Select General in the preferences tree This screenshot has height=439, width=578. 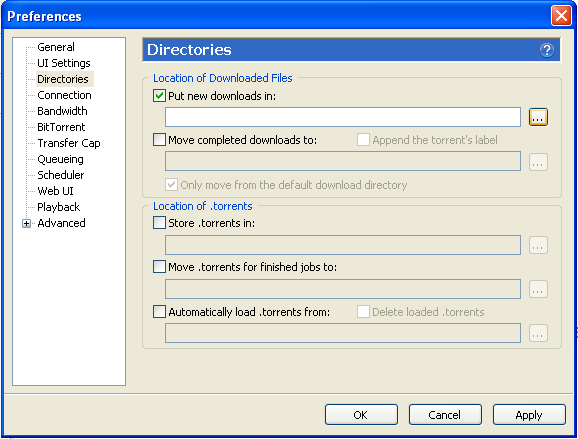coord(56,47)
